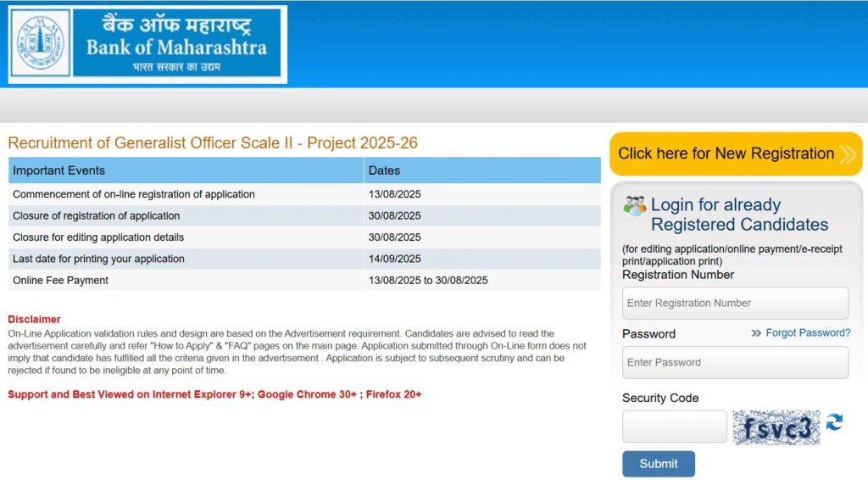Click the Important Events column header
Image resolution: width=868 pixels, height=480 pixels.
click(186, 170)
